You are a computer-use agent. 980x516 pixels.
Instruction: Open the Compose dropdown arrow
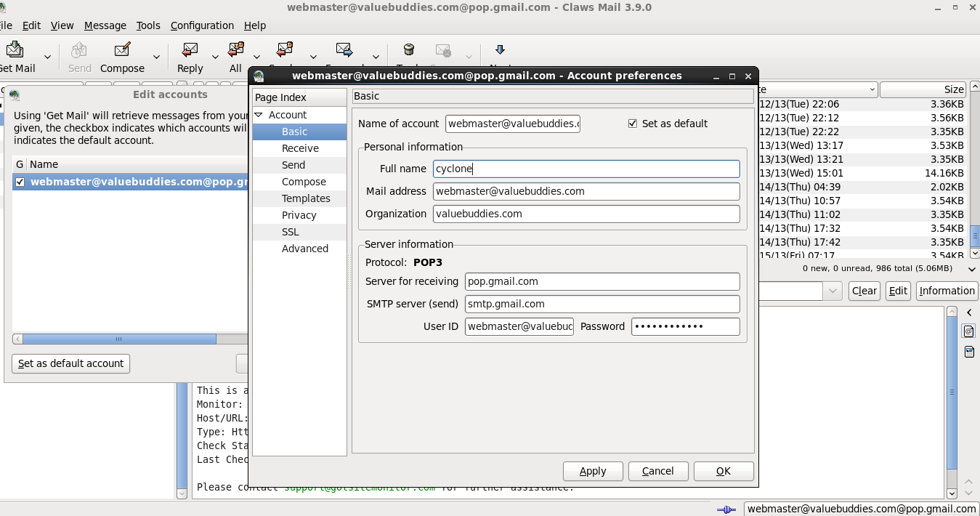coord(156,57)
